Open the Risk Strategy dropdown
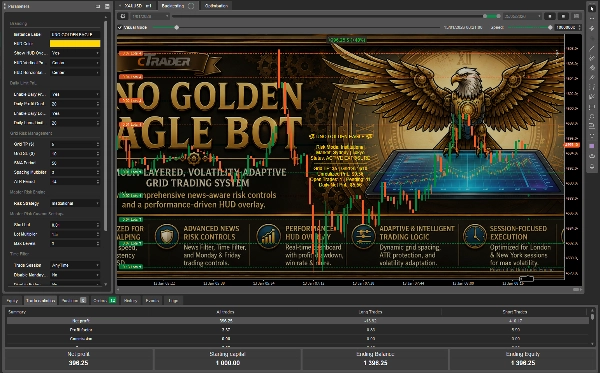 [x=75, y=203]
